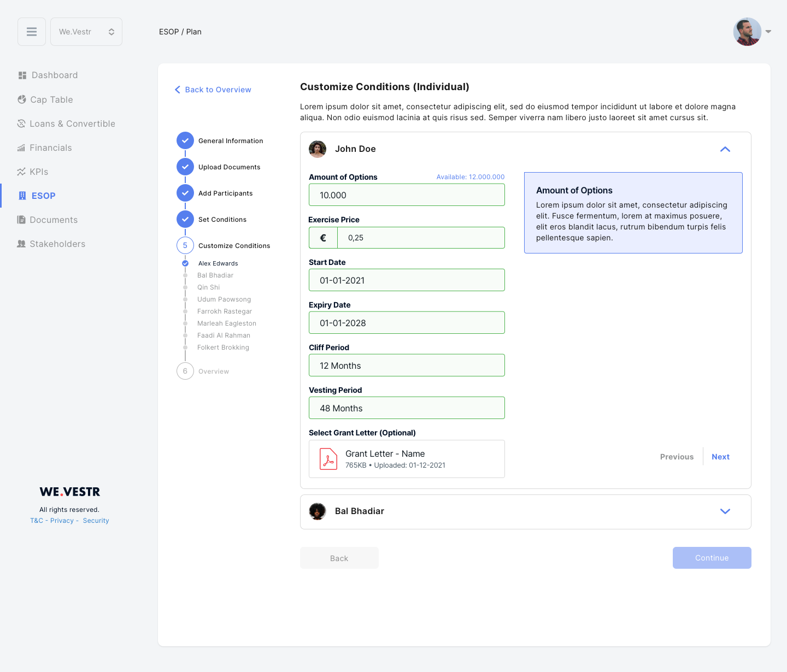Click John Doe's avatar photo
Image resolution: width=787 pixels, height=672 pixels.
(x=318, y=149)
